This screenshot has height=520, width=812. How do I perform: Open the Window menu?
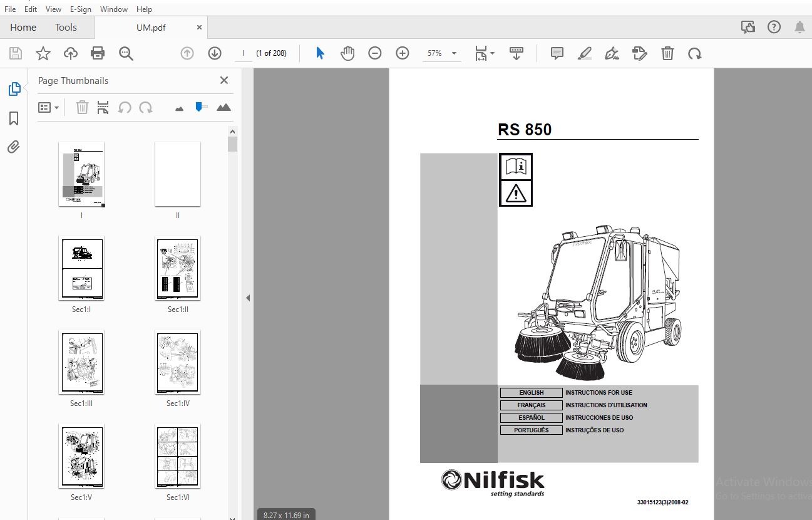click(x=114, y=9)
